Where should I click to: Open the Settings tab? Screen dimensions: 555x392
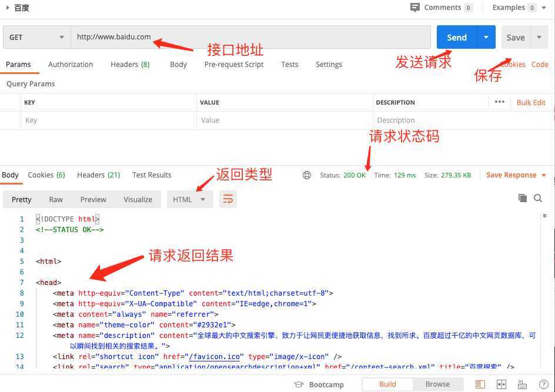(329, 65)
